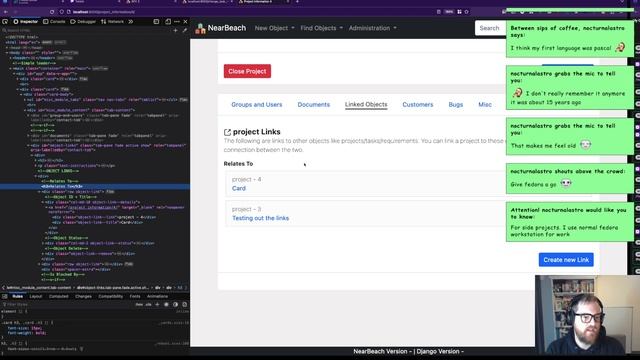Switch to the Documents tab
The image size is (640, 360).
[x=313, y=104]
